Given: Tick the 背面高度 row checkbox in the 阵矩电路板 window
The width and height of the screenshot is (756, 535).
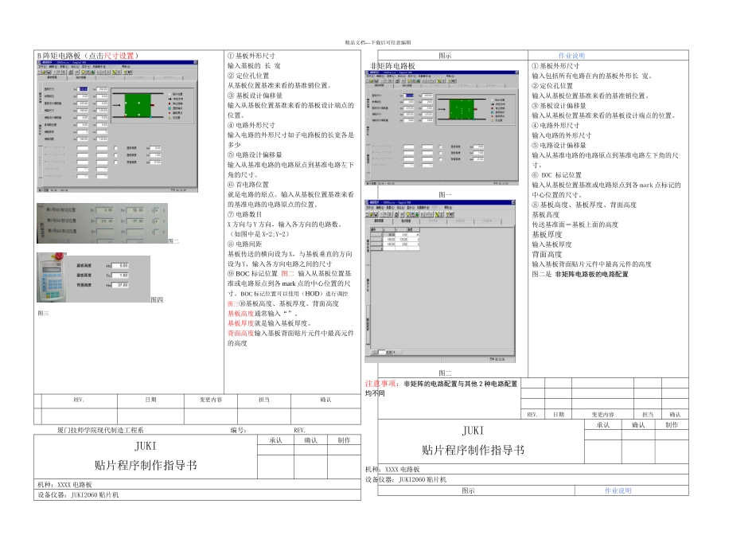Looking at the screenshot, I should pyautogui.click(x=115, y=162).
